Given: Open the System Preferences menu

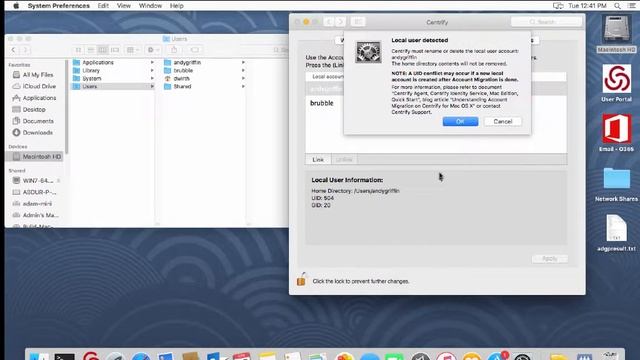Looking at the screenshot, I should (58, 6).
